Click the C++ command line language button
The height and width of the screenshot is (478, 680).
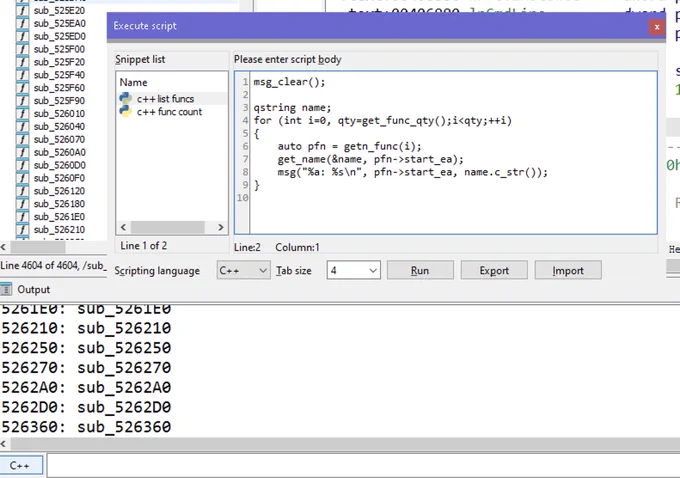pyautogui.click(x=21, y=465)
